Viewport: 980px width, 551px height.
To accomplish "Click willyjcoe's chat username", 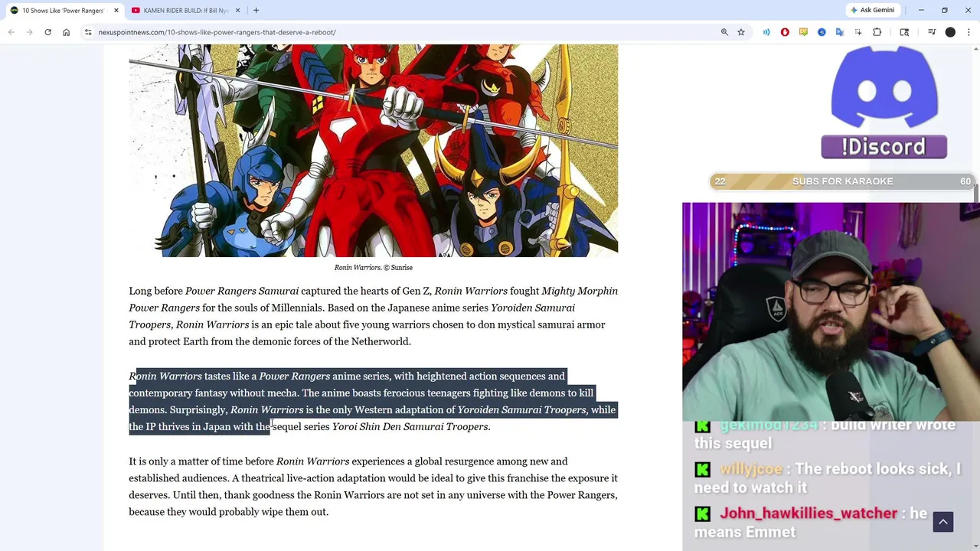I will point(751,469).
